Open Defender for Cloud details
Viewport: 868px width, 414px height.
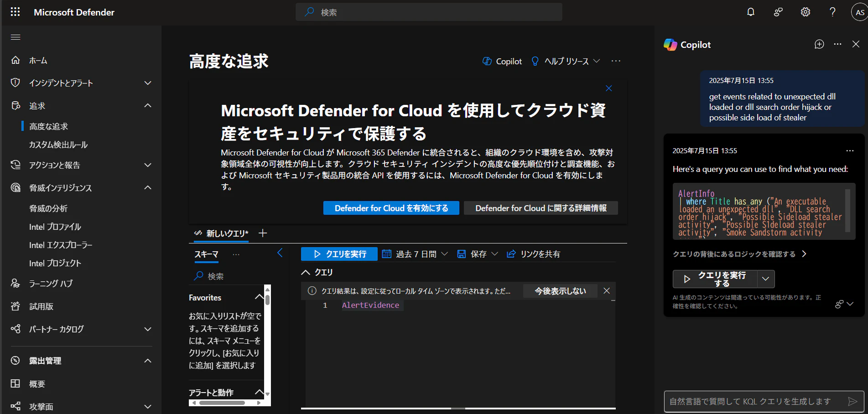541,208
